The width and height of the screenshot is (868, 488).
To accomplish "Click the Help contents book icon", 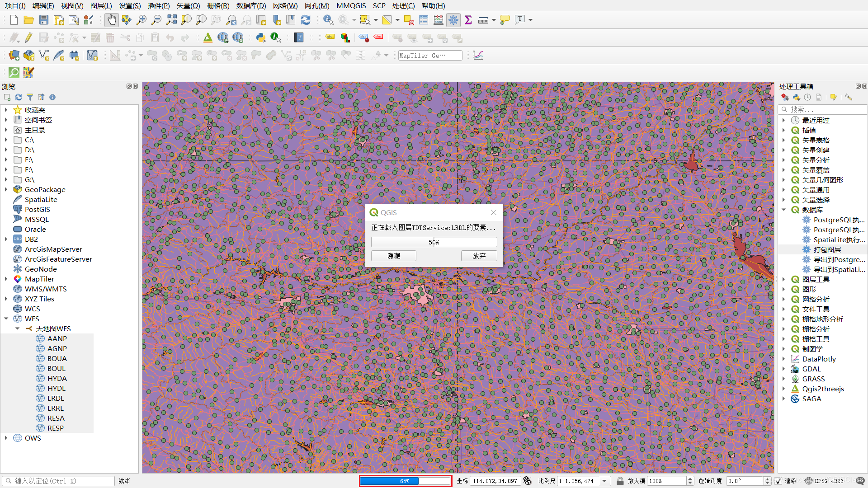I will (x=299, y=38).
